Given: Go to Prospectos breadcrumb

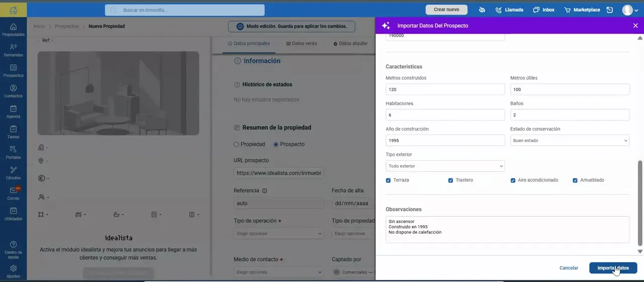Looking at the screenshot, I should [67, 26].
